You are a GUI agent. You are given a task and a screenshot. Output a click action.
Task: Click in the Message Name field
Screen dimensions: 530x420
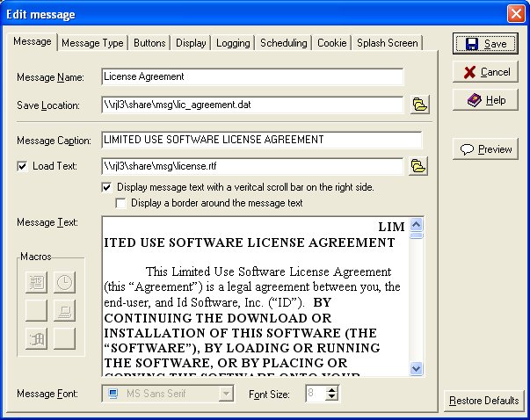(x=252, y=76)
